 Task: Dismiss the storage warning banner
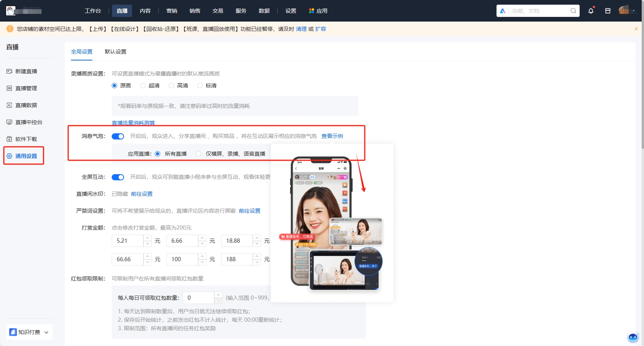636,29
